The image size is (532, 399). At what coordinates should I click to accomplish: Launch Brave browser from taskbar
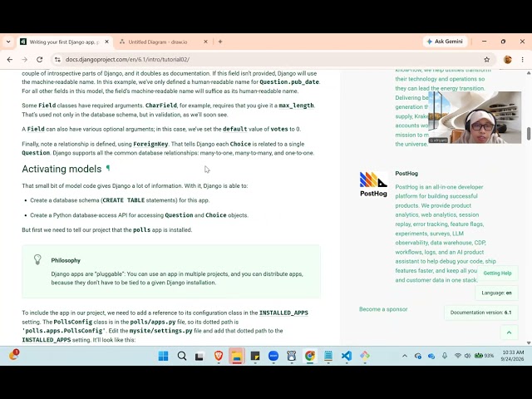[x=218, y=356]
